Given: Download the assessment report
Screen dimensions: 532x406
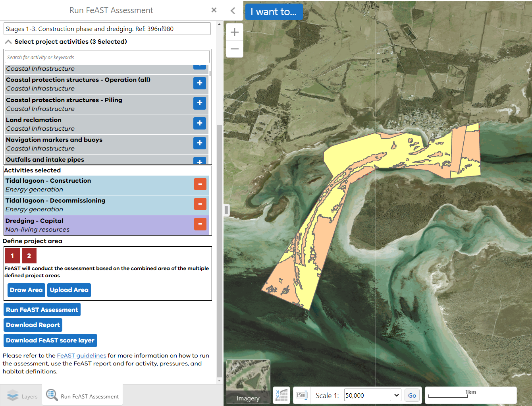Looking at the screenshot, I should 33,325.
